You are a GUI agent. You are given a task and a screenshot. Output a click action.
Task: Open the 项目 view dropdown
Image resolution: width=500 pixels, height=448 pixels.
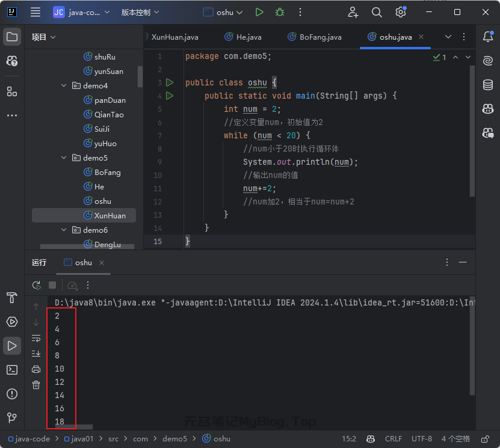click(44, 37)
